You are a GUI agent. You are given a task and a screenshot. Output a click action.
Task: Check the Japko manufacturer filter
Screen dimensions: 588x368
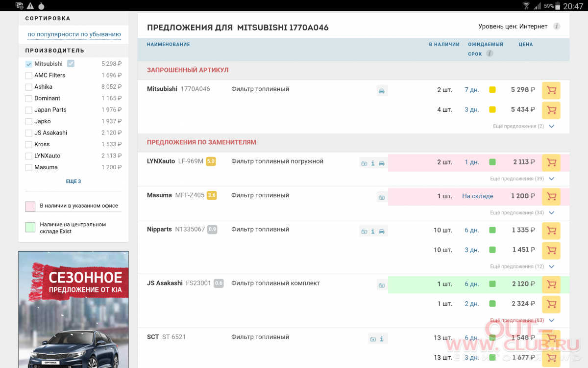(x=28, y=122)
